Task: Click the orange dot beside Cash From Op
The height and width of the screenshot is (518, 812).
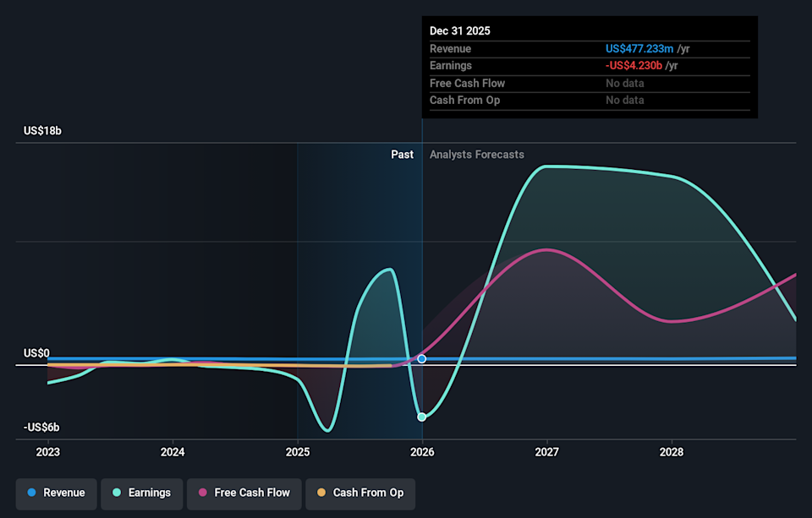Action: tap(321, 493)
